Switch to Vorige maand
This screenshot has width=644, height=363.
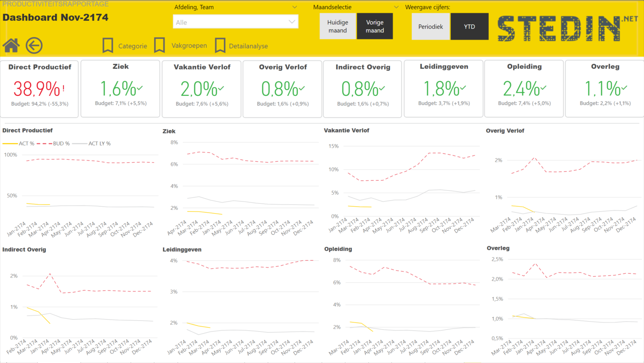point(375,26)
